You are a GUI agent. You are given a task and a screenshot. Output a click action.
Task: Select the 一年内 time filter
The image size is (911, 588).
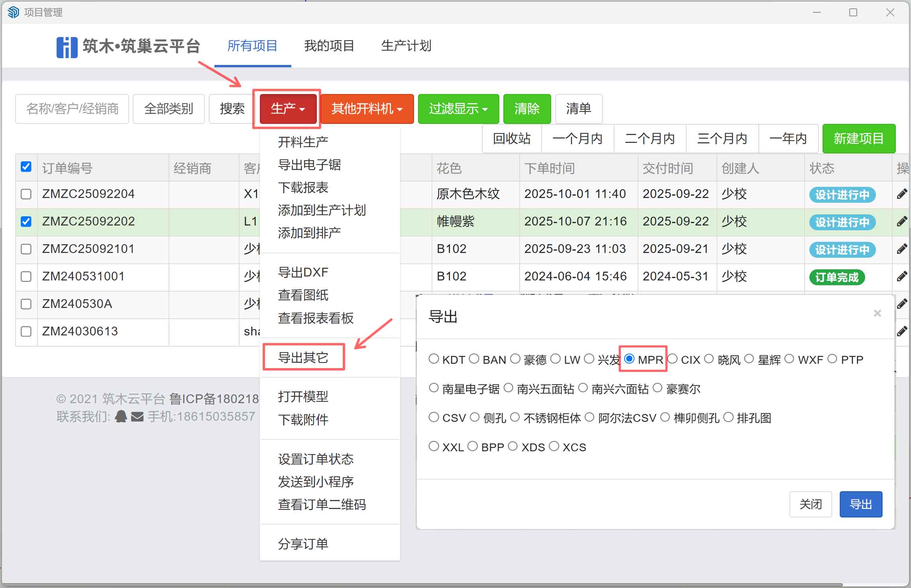click(x=787, y=139)
